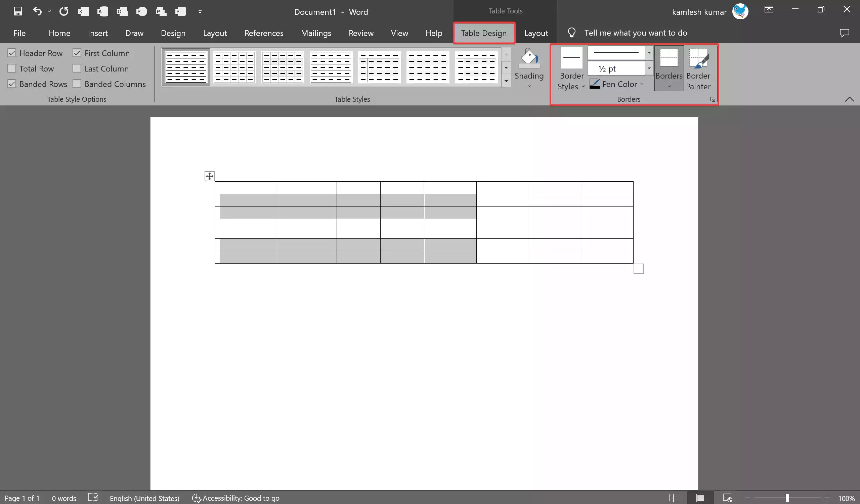Save the document via quick access toolbar
Viewport: 860px width, 504px height.
18,11
